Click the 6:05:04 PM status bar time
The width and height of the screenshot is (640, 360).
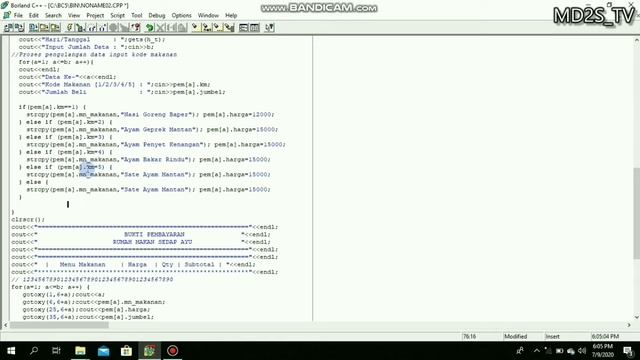click(x=605, y=336)
